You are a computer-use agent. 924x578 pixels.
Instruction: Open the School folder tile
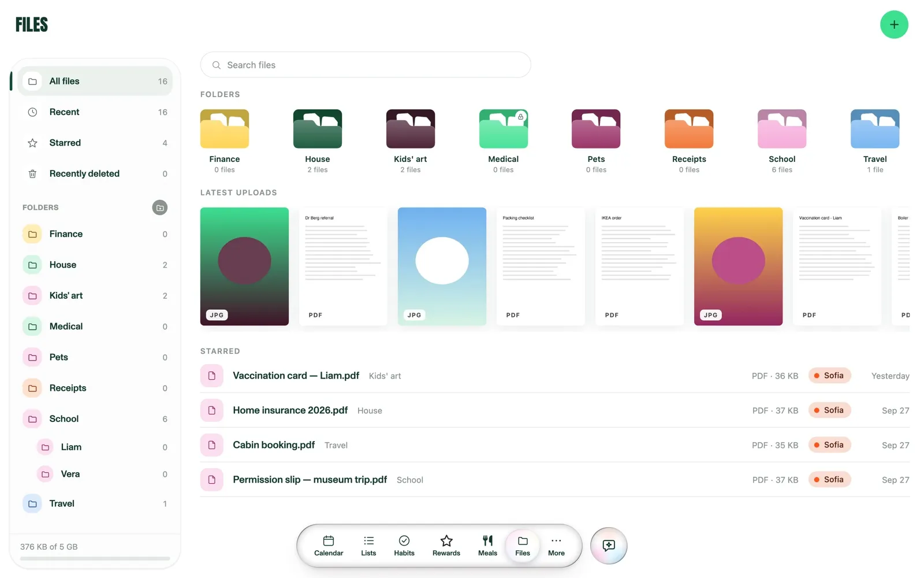click(x=782, y=142)
